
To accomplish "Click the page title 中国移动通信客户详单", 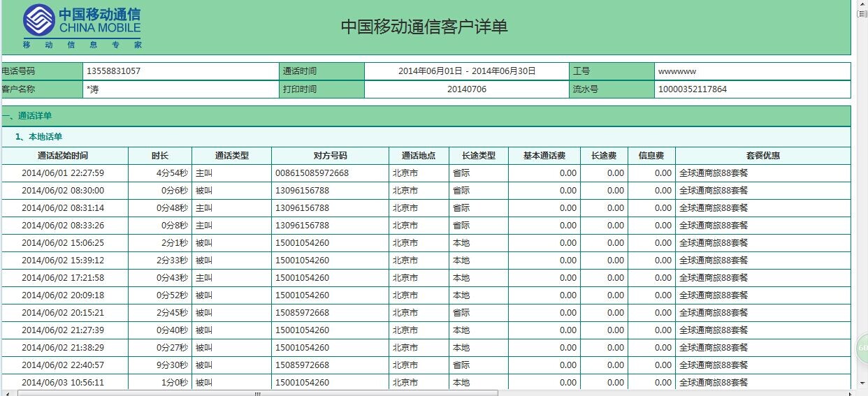I will click(424, 27).
